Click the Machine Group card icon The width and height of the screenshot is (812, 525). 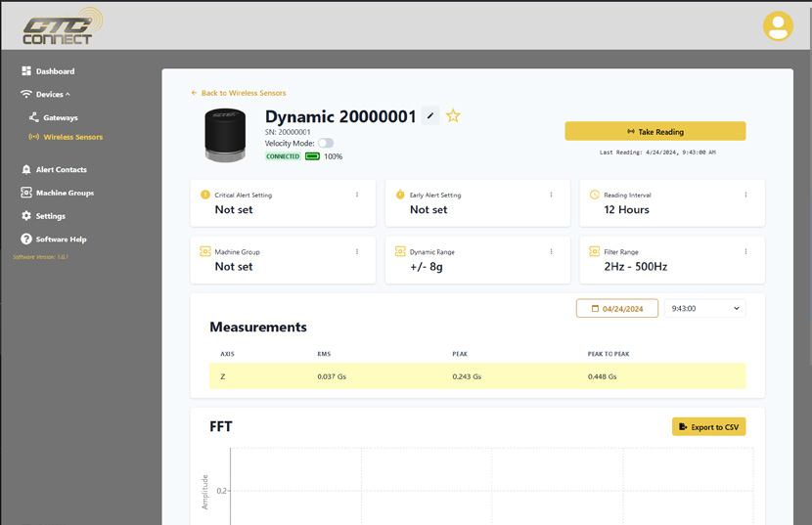(x=205, y=251)
